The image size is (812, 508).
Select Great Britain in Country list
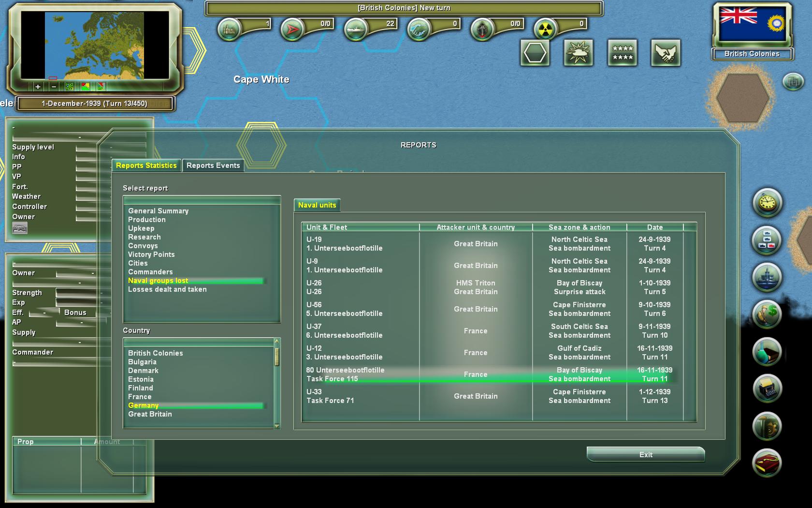[x=150, y=414]
